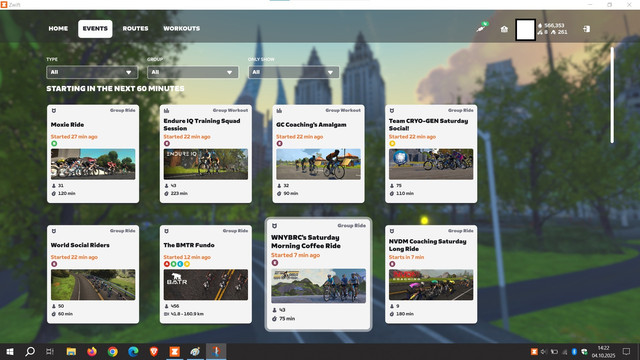Click GC Coaching's Amalgam thumbnail image
This screenshot has height=360, width=640.
pyautogui.click(x=318, y=164)
